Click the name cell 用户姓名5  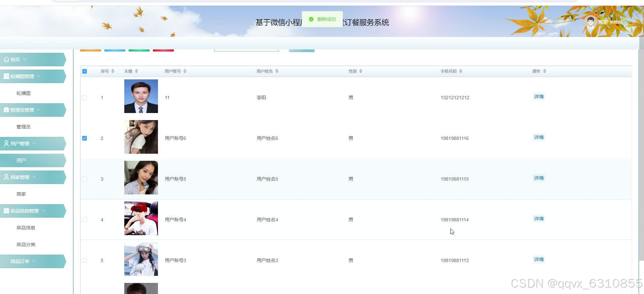(x=267, y=179)
